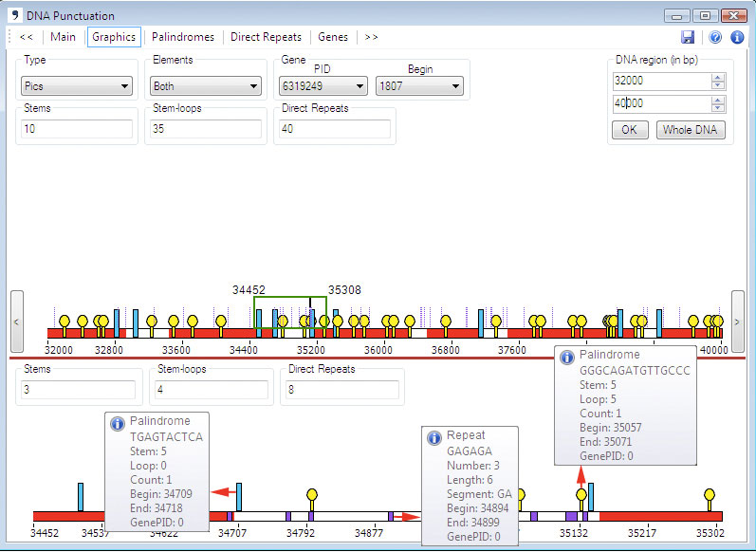
Task: Click the lower Direct Repeats field with 8
Action: 342,390
